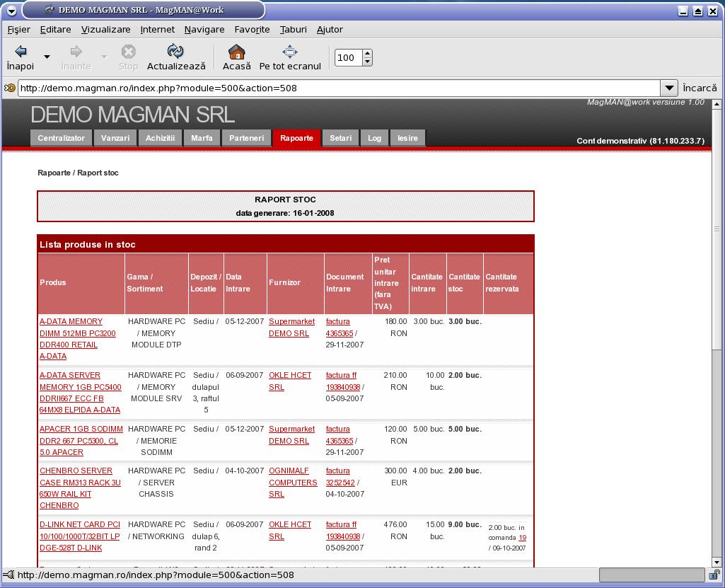
Task: Click the Iesire logout tab
Action: [407, 138]
